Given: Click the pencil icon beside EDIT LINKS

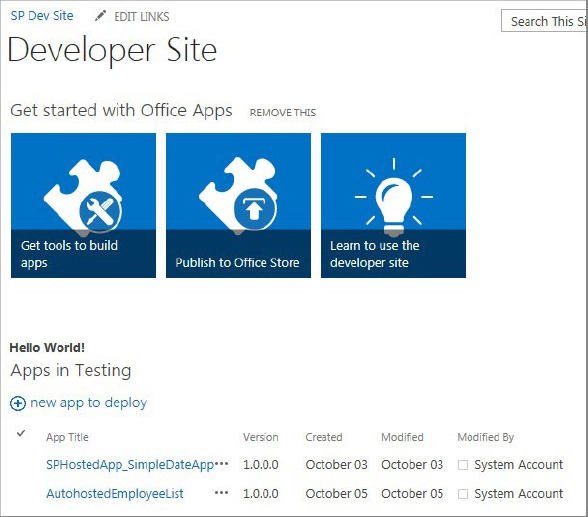Looking at the screenshot, I should [100, 16].
